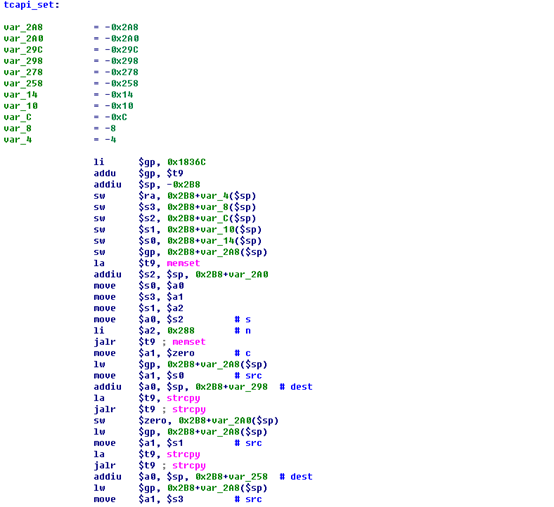The image size is (554, 507).
Task: Click the var_10 name in the definitions list
Action: (20, 106)
